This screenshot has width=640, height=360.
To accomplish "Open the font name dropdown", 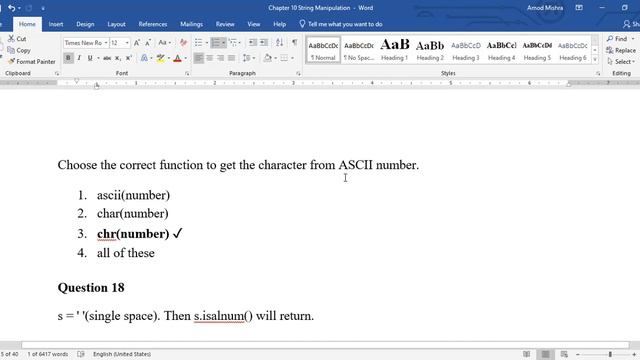I will point(106,42).
